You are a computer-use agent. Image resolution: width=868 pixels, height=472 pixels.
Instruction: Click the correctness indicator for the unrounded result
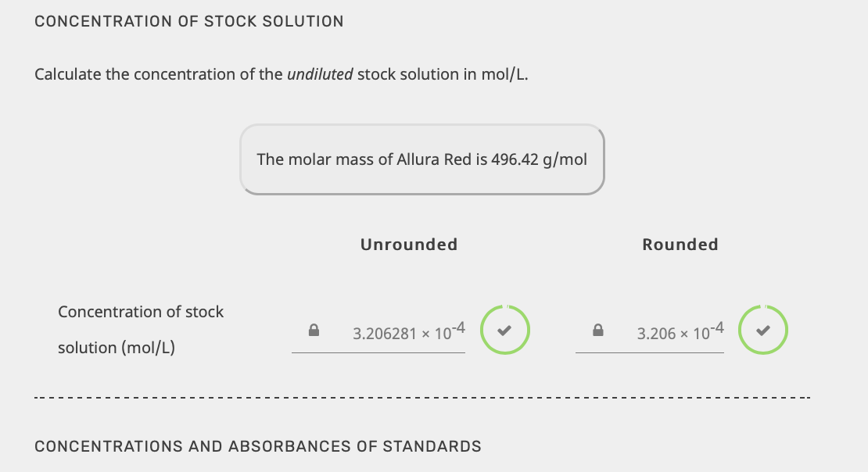504,330
